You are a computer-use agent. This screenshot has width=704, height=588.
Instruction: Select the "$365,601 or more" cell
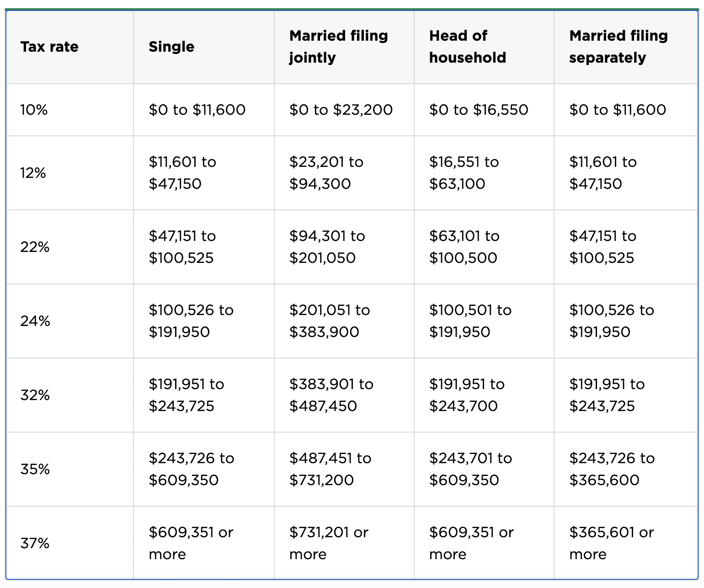coord(612,543)
